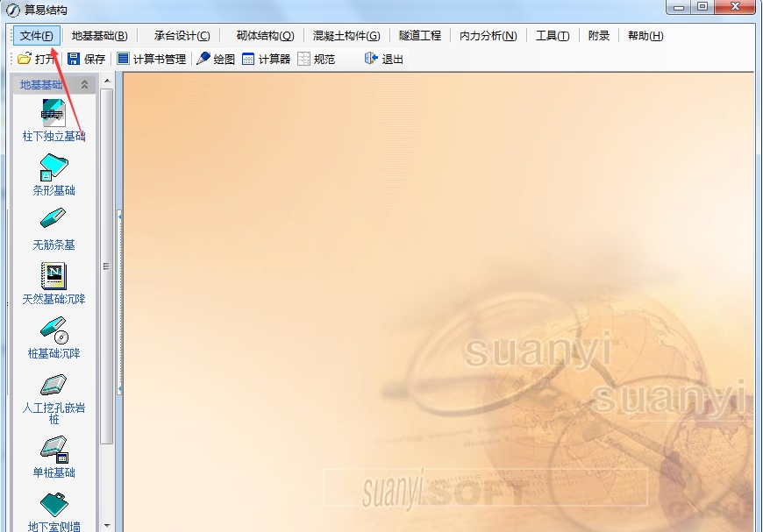Open the 隧道工程 menu
Viewport: 763px width, 532px height.
click(x=420, y=36)
